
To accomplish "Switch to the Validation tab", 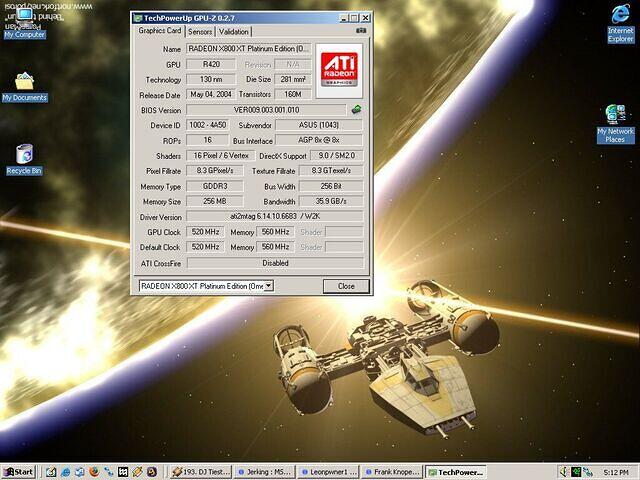I will pos(233,31).
